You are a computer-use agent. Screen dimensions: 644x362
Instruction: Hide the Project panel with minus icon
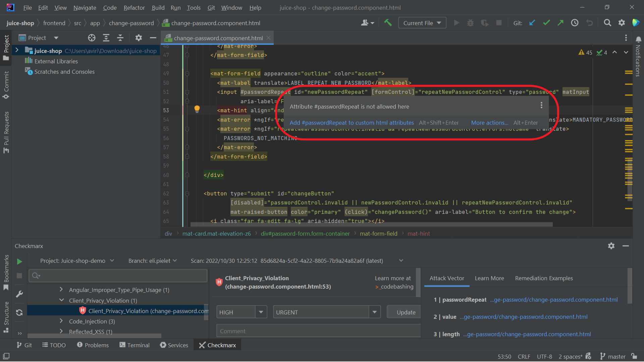pos(153,38)
